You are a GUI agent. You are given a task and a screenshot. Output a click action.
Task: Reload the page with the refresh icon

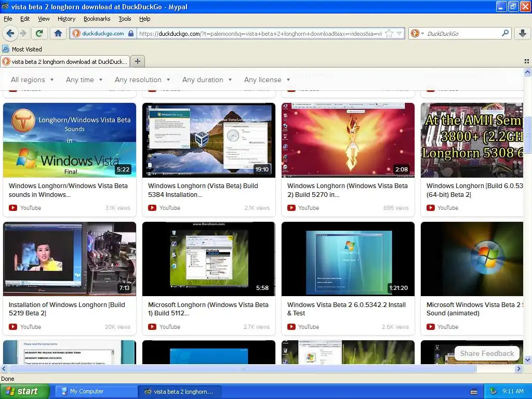click(39, 33)
